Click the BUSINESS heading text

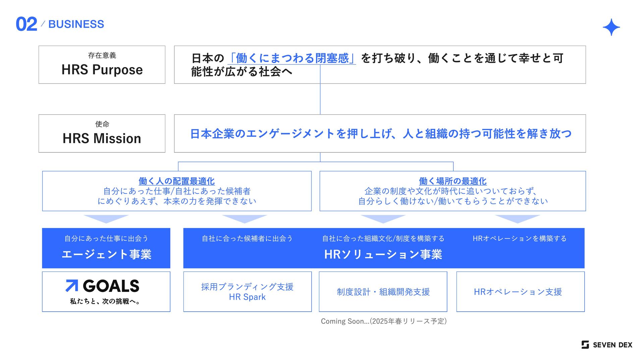tap(76, 24)
